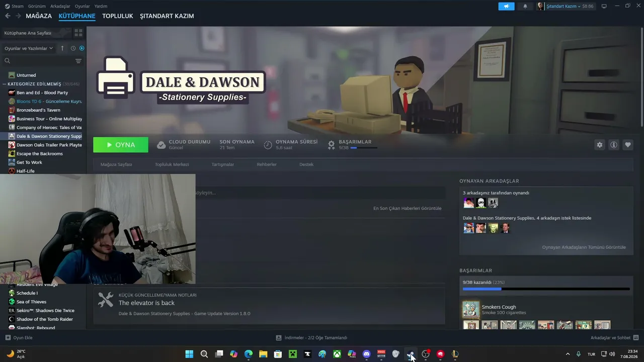Open the achievements star icon
Screen dimensions: 644x362
pos(331,145)
